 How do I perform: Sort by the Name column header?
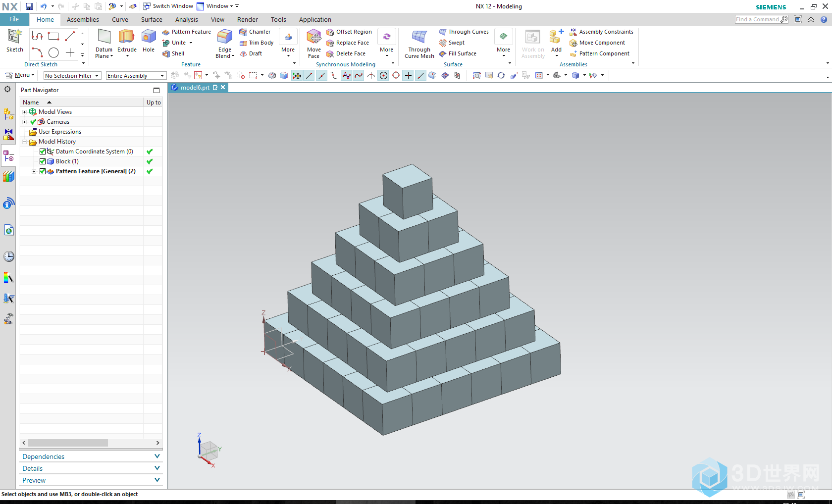click(x=81, y=102)
